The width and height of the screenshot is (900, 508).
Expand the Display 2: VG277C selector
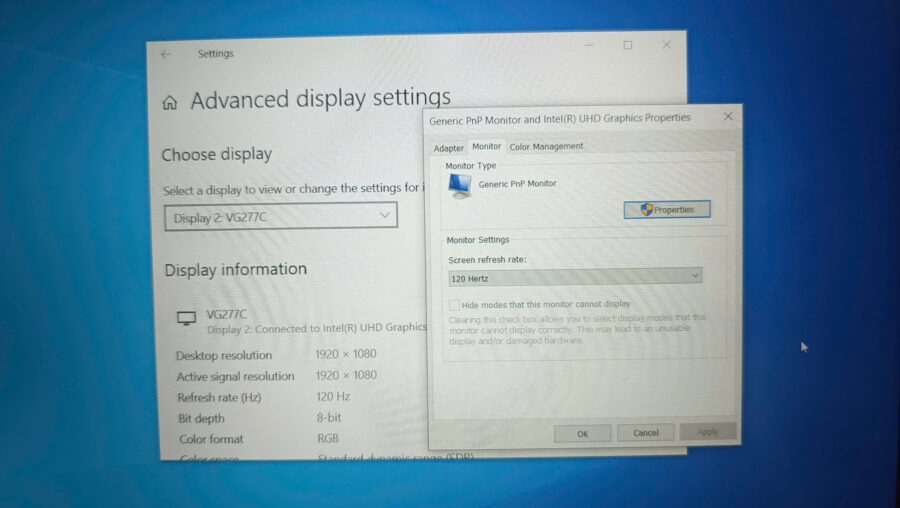(281, 216)
